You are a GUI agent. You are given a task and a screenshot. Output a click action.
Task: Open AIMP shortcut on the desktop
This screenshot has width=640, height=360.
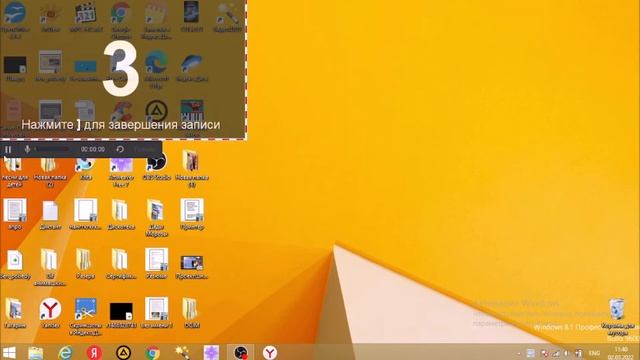coord(156,111)
